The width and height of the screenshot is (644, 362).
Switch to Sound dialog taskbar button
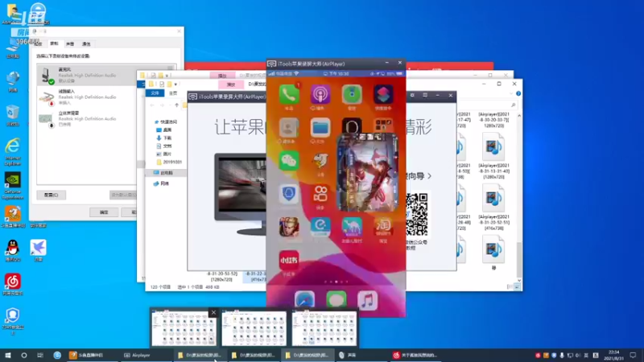click(x=362, y=355)
